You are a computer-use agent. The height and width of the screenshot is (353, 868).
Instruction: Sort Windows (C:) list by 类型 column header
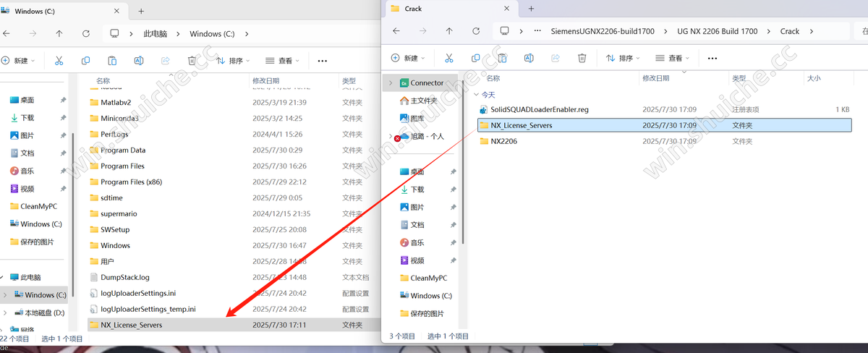click(x=349, y=81)
